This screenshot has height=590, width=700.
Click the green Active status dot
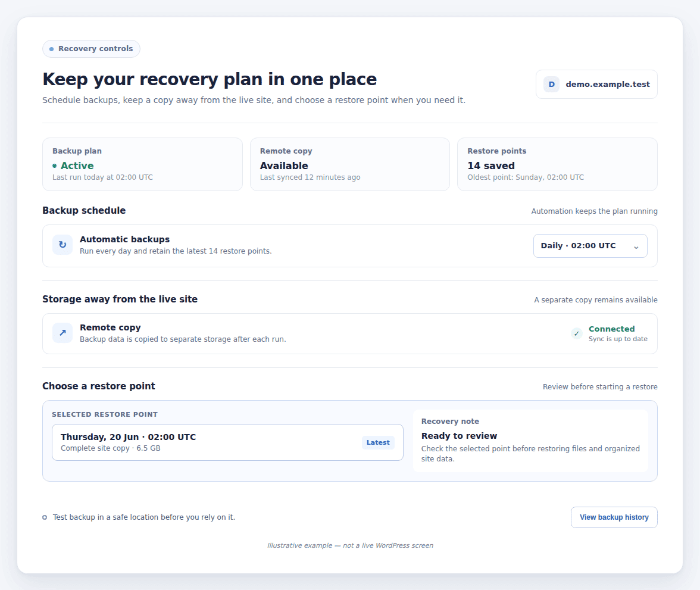[55, 166]
